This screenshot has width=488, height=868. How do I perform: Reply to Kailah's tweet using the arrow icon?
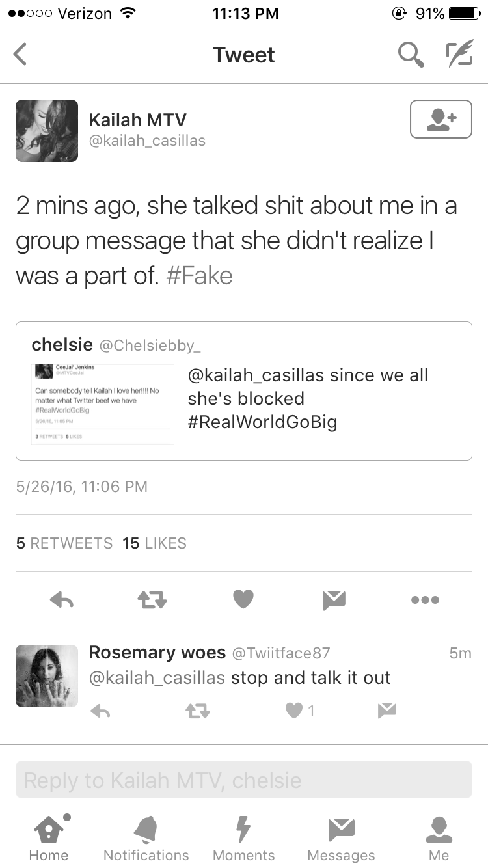tap(62, 600)
